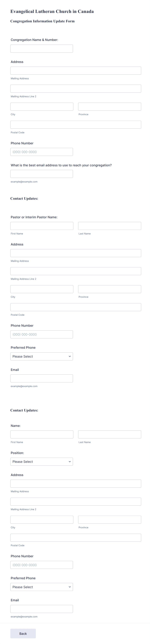Select the congregation's Mailing Address field

pos(75,71)
